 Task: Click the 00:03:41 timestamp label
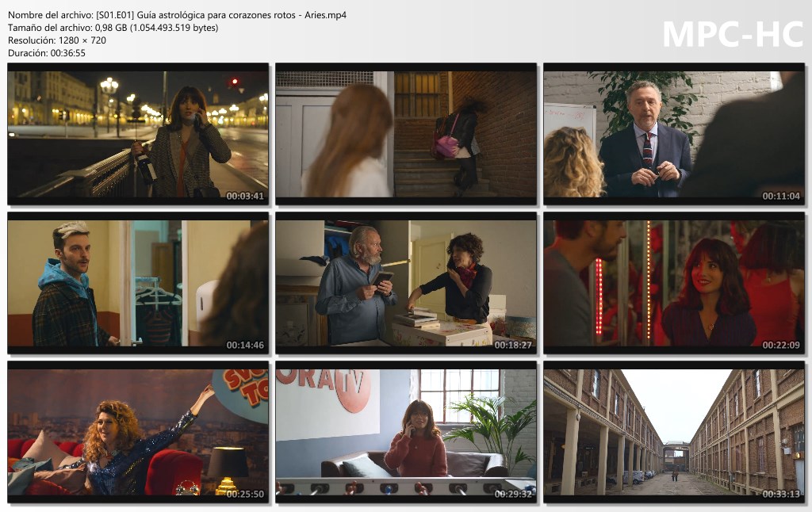coord(245,197)
